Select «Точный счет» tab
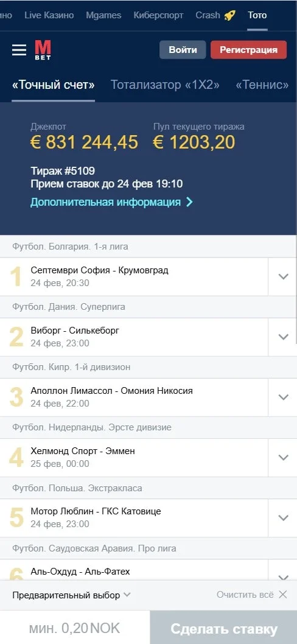The height and width of the screenshot is (644, 297). (54, 85)
